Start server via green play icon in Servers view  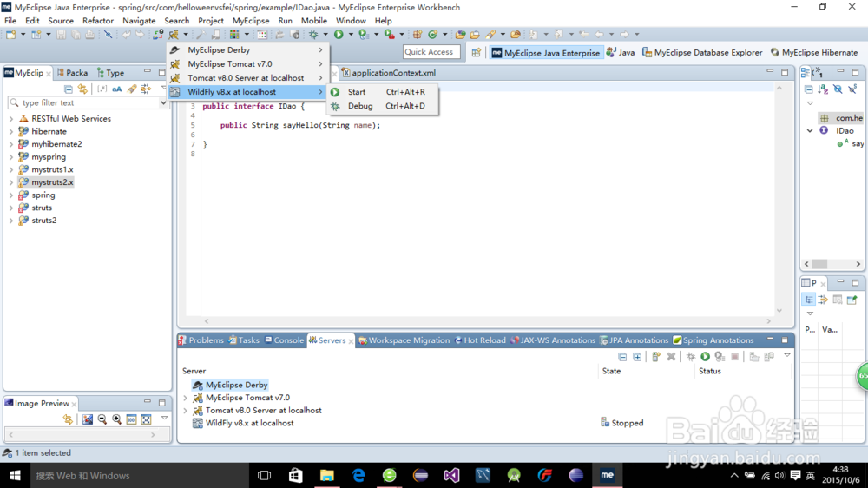pos(705,357)
